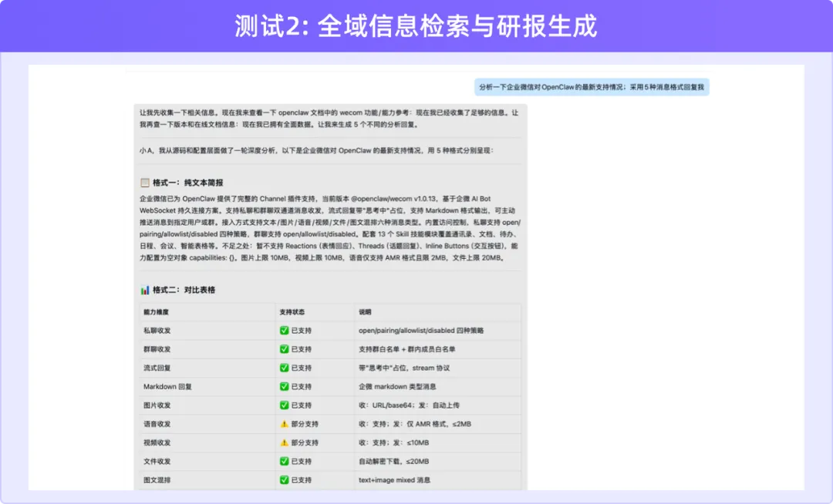833x504 pixels.
Task: Click the bar chart icon beside 格式二
Action: click(x=144, y=290)
